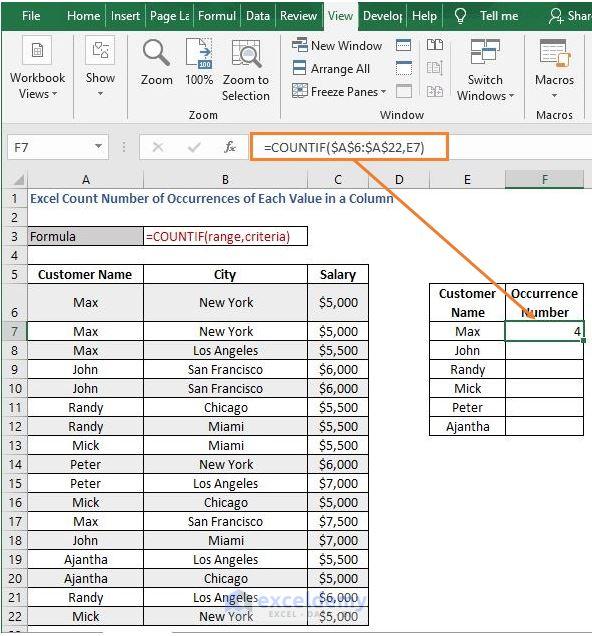The image size is (592, 636).
Task: Click View Side by Side icon
Action: pos(435,45)
